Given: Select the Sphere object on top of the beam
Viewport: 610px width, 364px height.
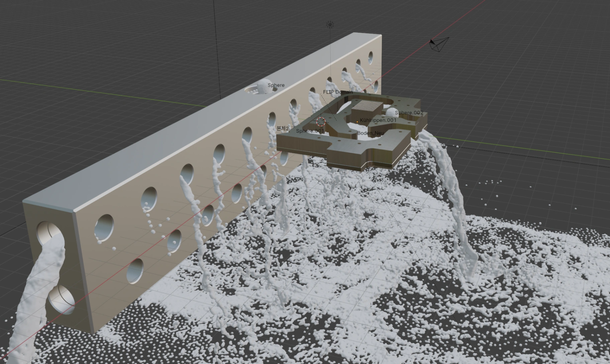Looking at the screenshot, I should [263, 85].
